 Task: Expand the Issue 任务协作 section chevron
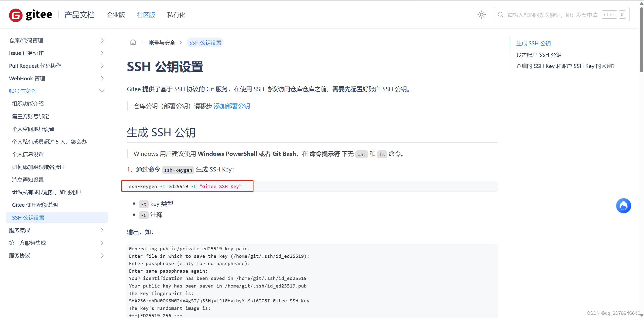click(102, 53)
